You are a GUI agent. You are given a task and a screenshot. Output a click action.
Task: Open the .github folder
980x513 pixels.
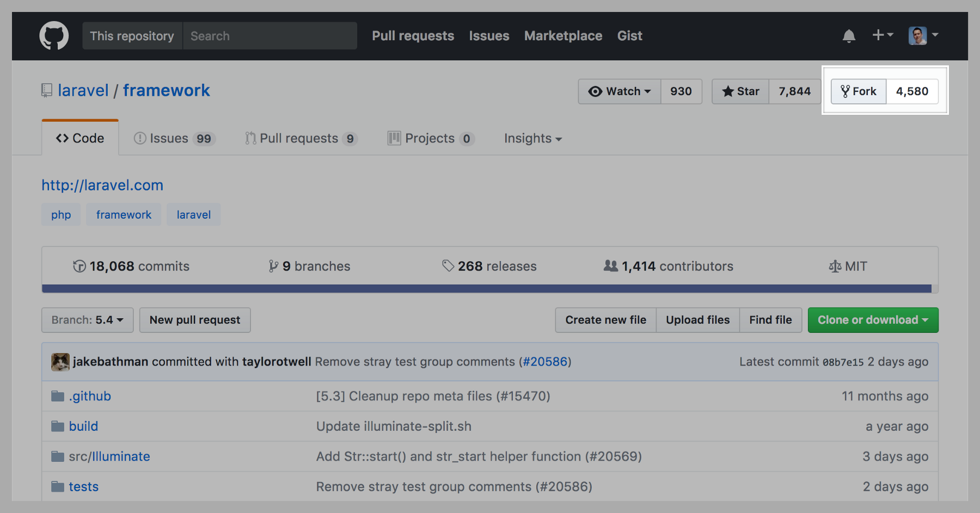pos(90,396)
